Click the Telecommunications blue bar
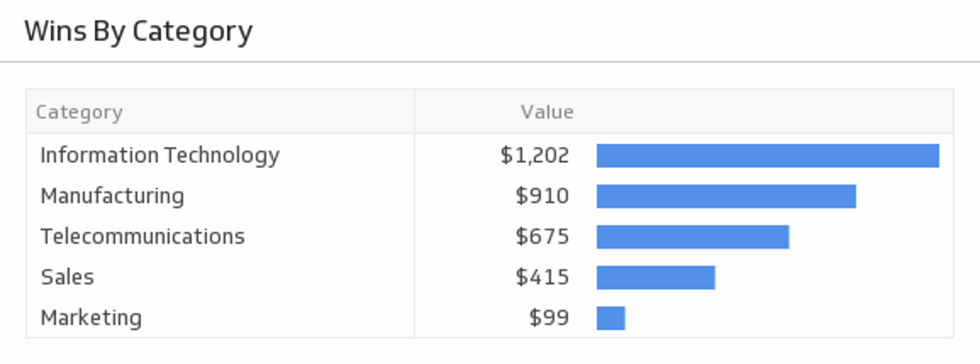The image size is (980, 364). pyautogui.click(x=693, y=237)
